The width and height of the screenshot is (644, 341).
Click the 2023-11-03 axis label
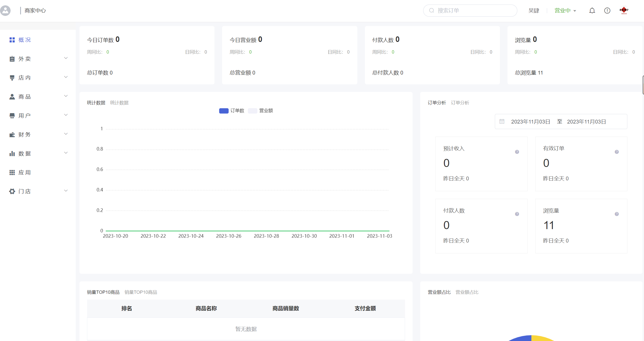(x=380, y=236)
